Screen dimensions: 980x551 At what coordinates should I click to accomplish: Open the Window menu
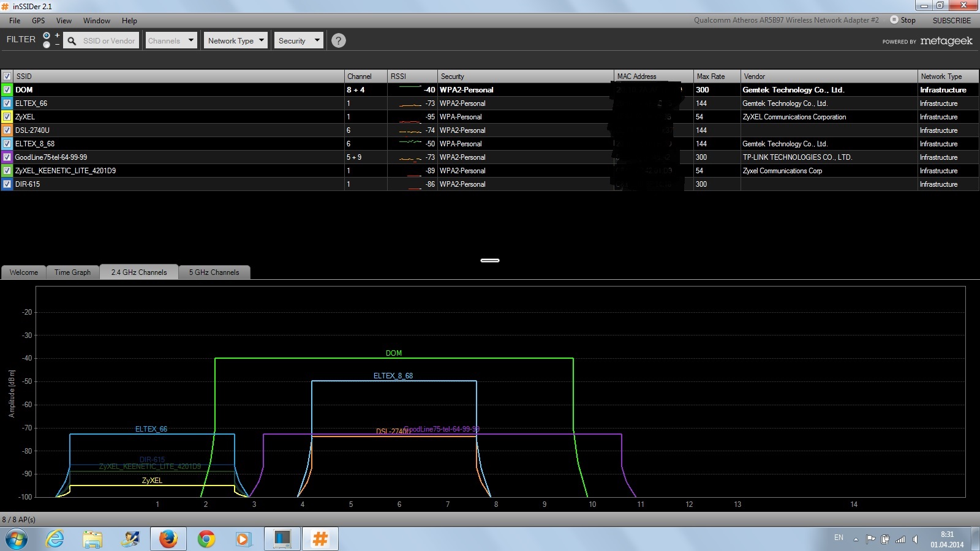[x=97, y=20]
